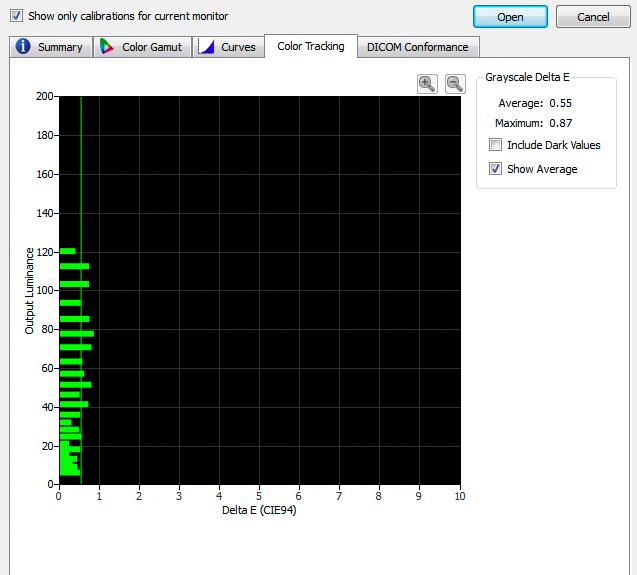The height and width of the screenshot is (575, 637).
Task: Select the Color Tracking tab
Action: point(311,46)
